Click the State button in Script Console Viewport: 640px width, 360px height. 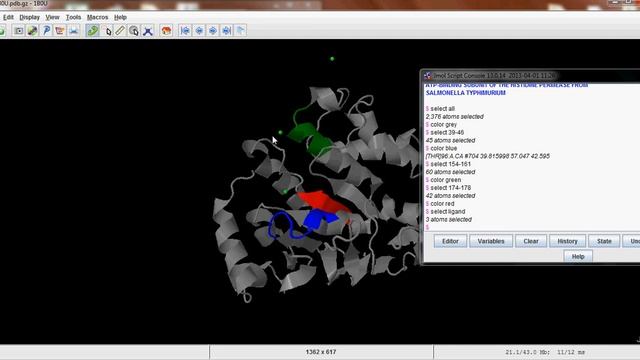[x=604, y=241]
